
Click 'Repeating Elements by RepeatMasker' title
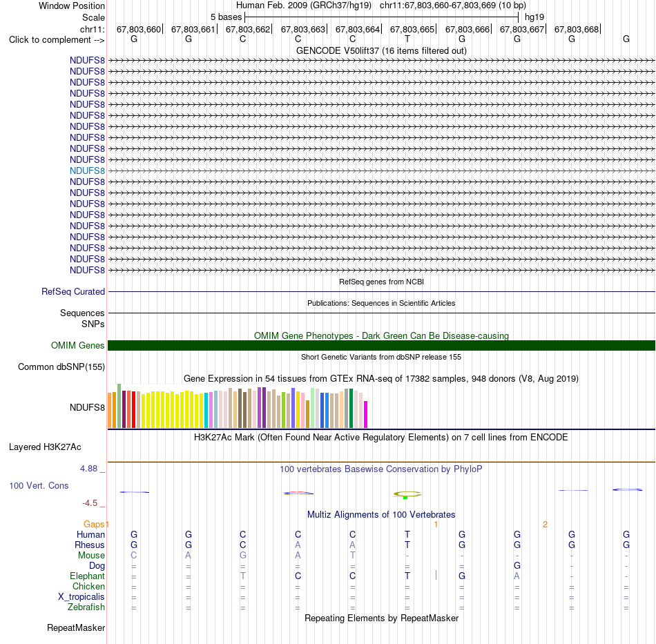(381, 618)
